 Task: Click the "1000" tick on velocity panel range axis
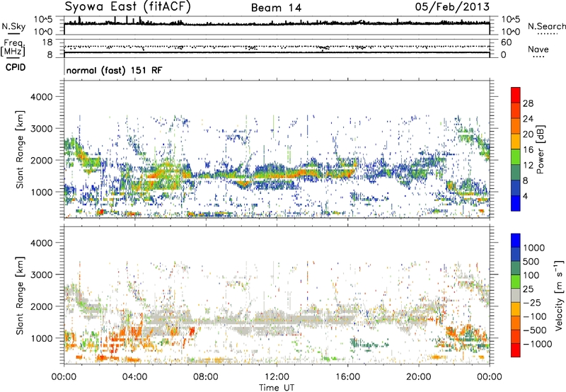coord(41,338)
